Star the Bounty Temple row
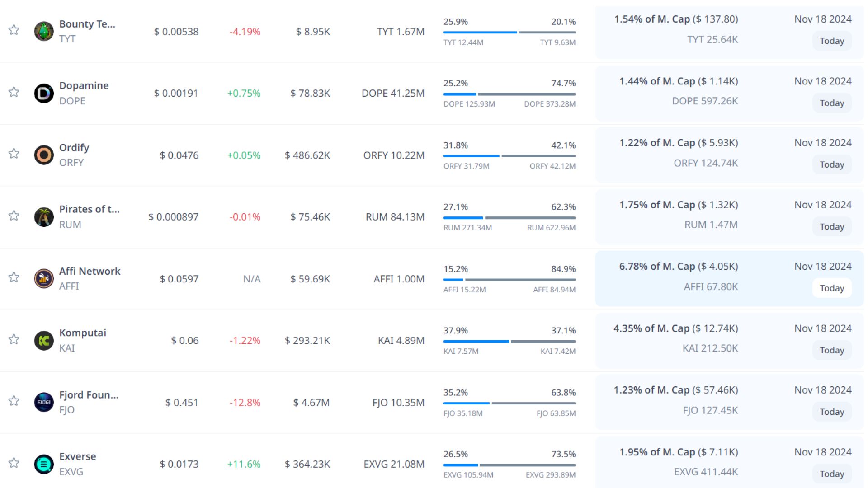 [14, 30]
